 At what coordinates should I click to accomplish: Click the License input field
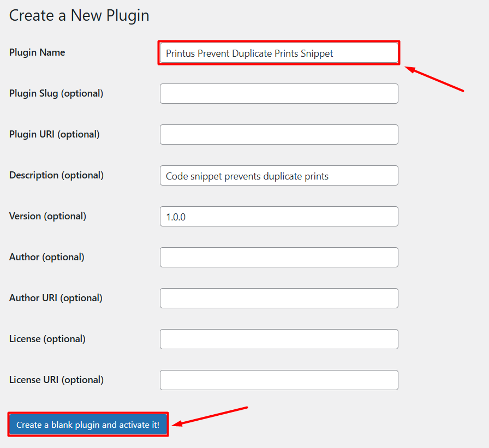(x=279, y=339)
